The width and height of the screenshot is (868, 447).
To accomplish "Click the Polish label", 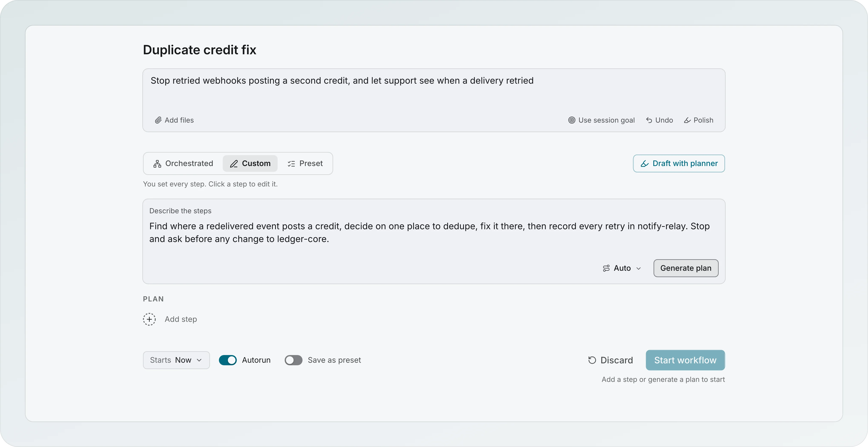I will [x=703, y=120].
